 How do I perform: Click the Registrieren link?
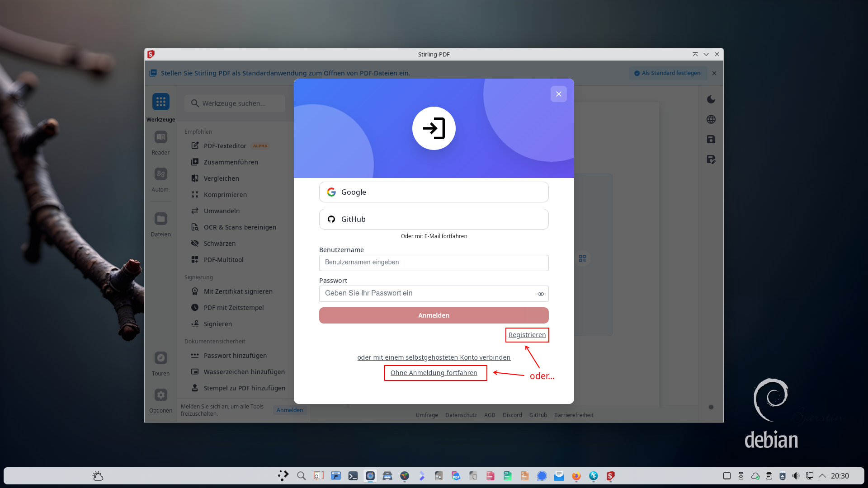tap(527, 335)
